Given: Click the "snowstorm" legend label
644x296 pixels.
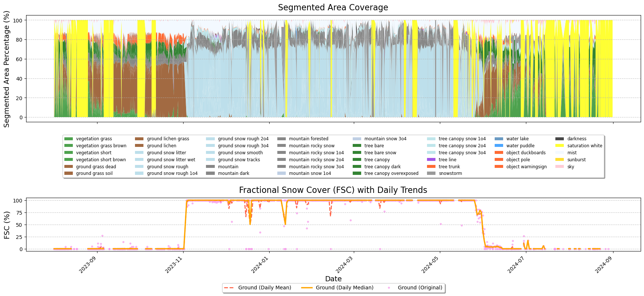Looking at the screenshot, I should [x=450, y=173].
